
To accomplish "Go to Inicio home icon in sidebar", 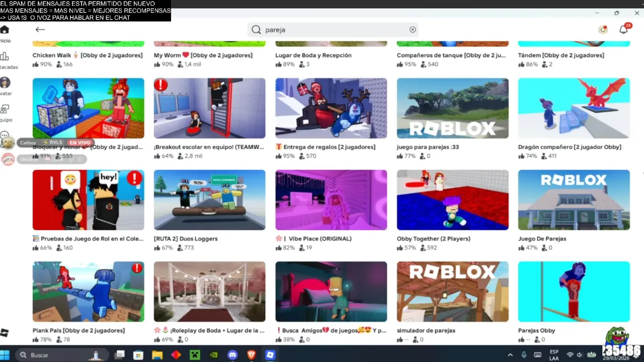I will click(x=5, y=30).
